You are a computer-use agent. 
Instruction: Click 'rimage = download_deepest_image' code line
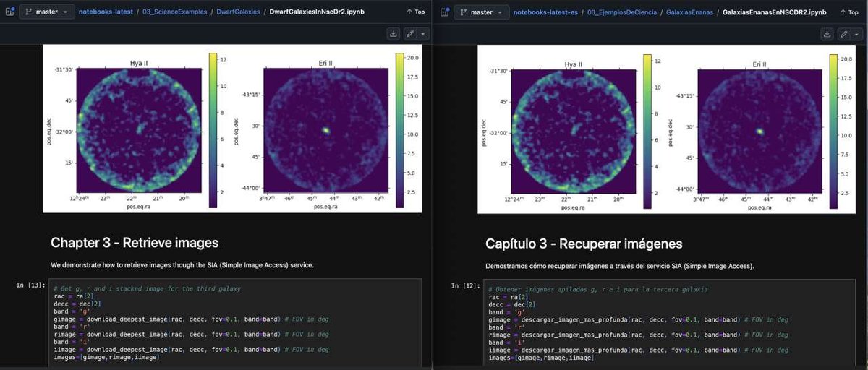point(191,335)
